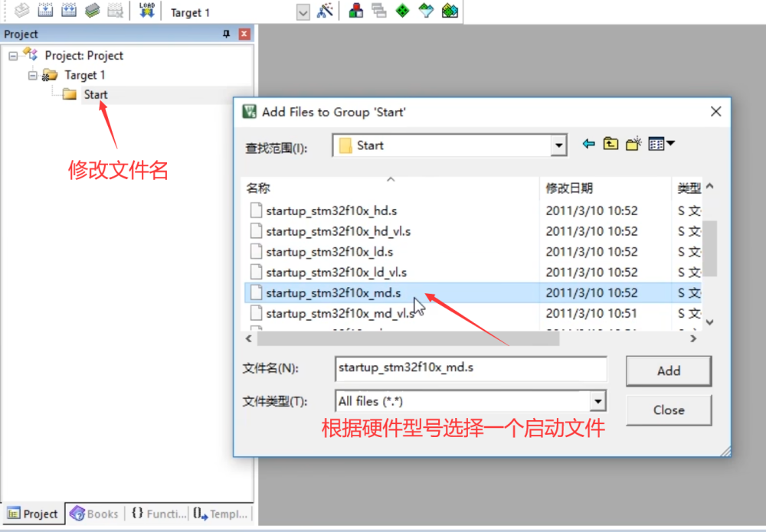Click the file name input field
766x532 pixels.
[x=470, y=368]
